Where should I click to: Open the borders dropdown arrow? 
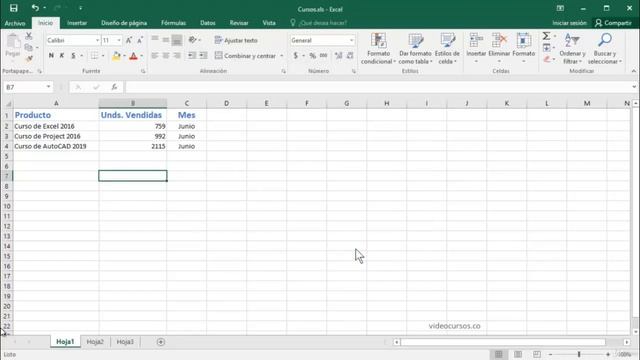(102, 56)
